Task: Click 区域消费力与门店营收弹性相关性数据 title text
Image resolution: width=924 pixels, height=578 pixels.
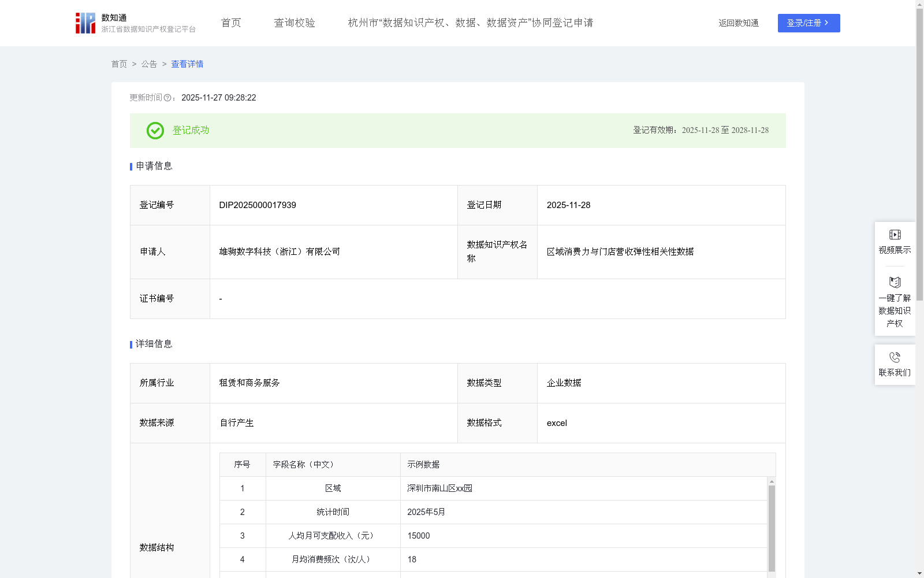Action: click(620, 252)
